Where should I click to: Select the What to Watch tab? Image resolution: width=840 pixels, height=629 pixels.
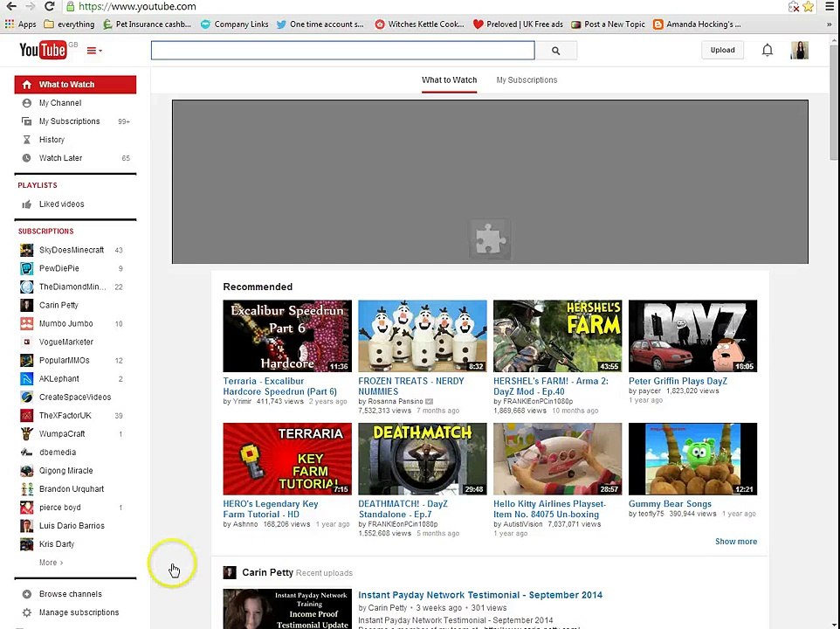pos(449,79)
